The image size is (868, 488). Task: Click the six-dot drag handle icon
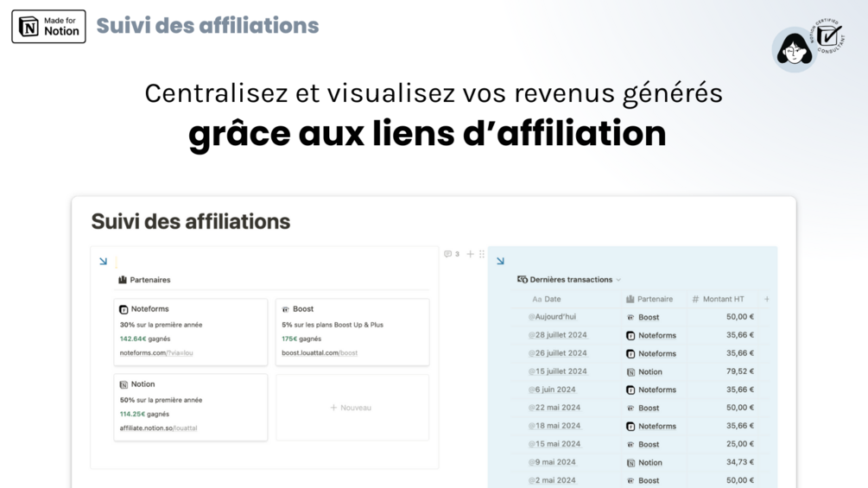482,254
